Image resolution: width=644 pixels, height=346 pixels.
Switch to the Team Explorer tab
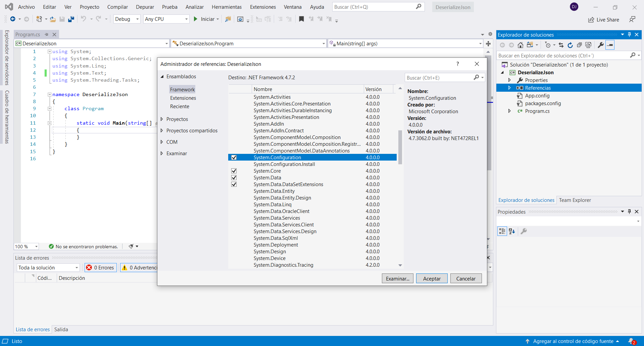click(575, 200)
